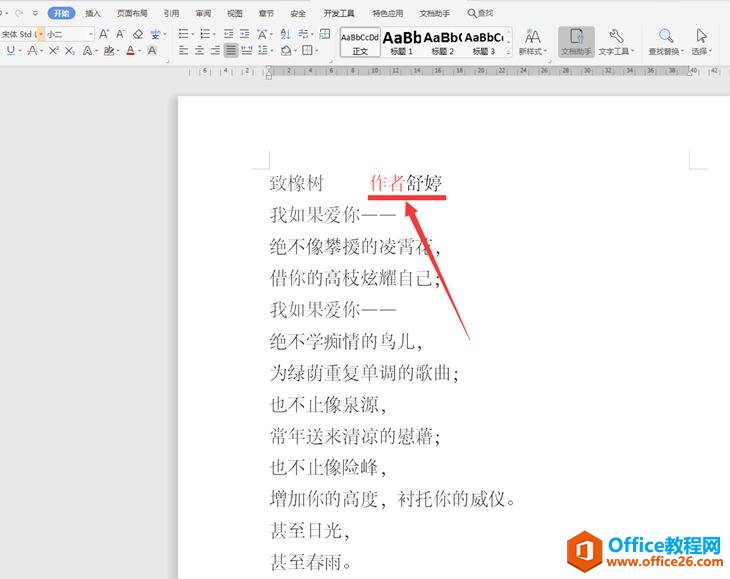Click the redo arrow in quick access
730x579 pixels.
pos(19,13)
